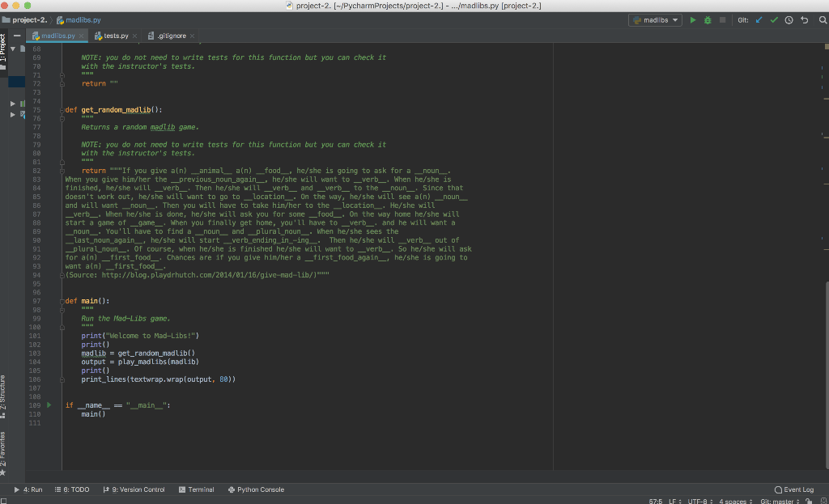The height and width of the screenshot is (504, 829).
Task: Click cursor position 57:5 in status bar
Action: (x=656, y=502)
